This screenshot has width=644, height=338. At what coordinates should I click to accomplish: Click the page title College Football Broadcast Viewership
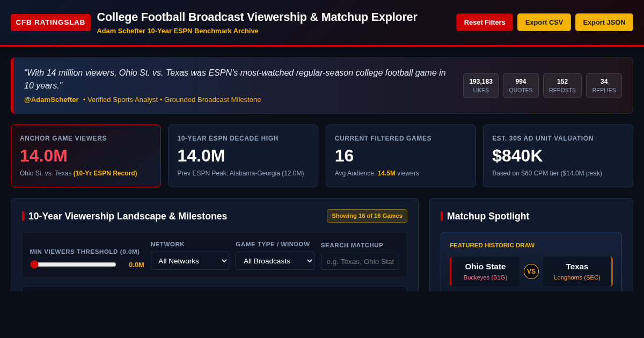[257, 17]
